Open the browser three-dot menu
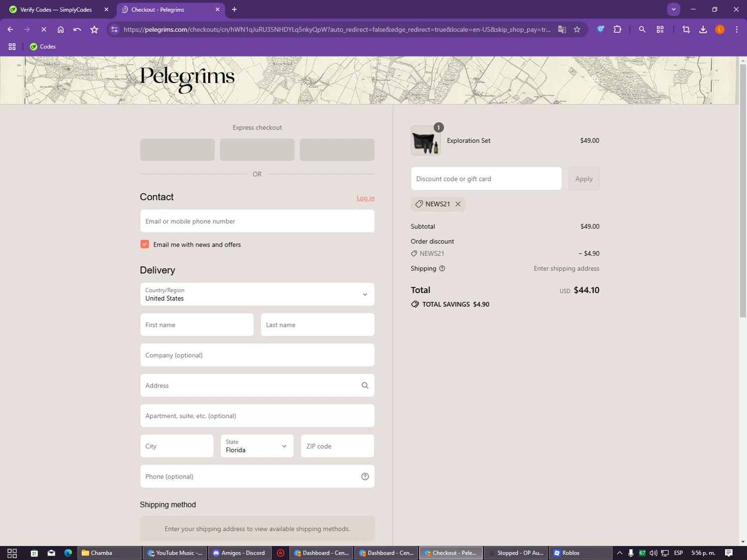This screenshot has width=747, height=560. click(x=737, y=29)
